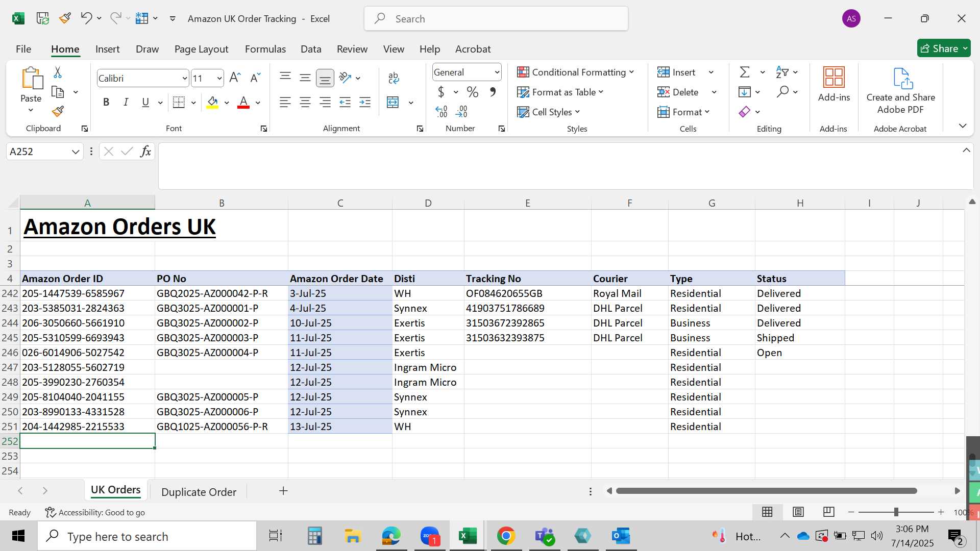
Task: Switch to the Data ribbon tab
Action: click(x=311, y=49)
